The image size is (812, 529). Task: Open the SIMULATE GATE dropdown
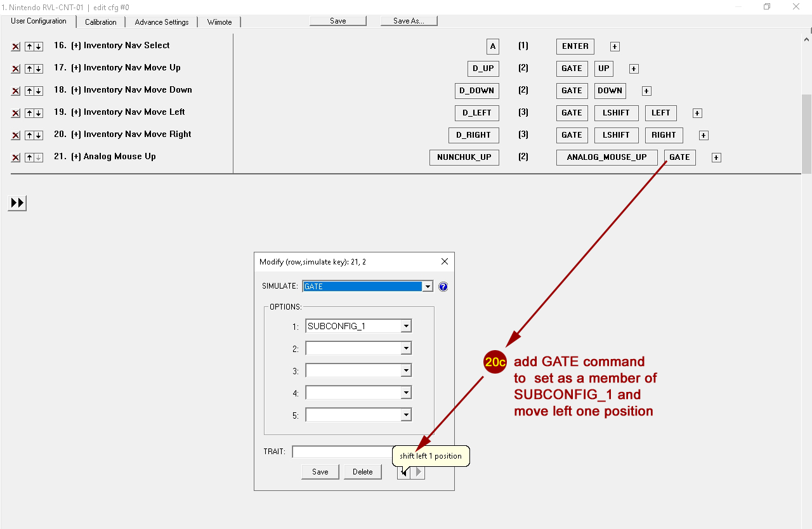pos(428,287)
